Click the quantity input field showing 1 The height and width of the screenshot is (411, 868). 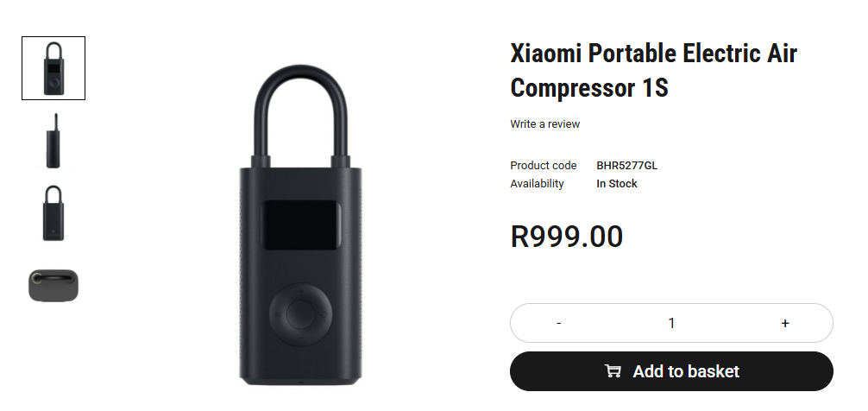pos(671,323)
